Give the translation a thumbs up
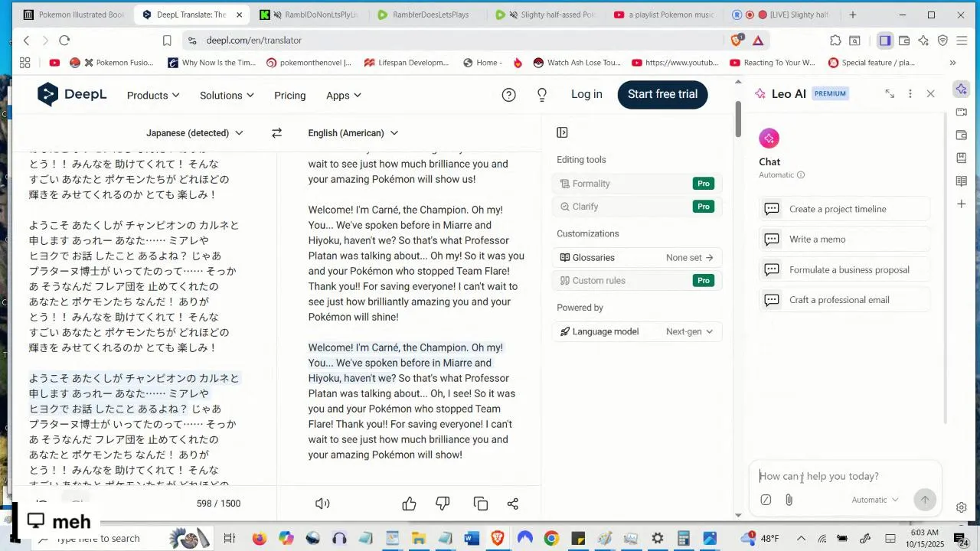 (409, 504)
